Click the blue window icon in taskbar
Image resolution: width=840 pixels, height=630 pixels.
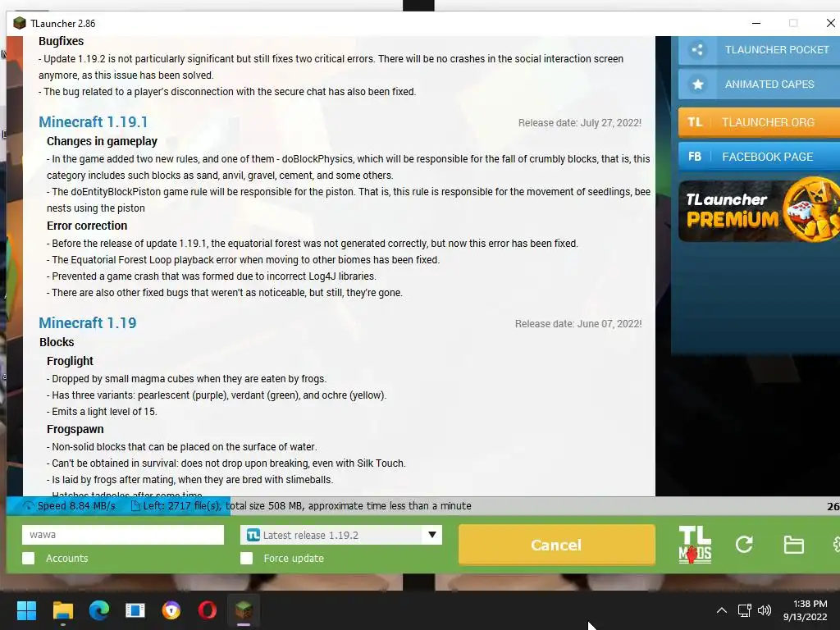pos(135,610)
